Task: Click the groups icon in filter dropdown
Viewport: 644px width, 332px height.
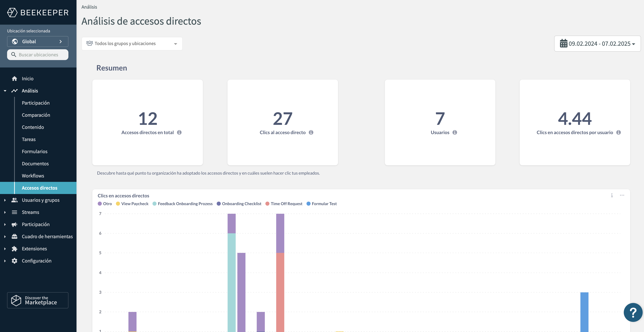Action: coord(89,43)
